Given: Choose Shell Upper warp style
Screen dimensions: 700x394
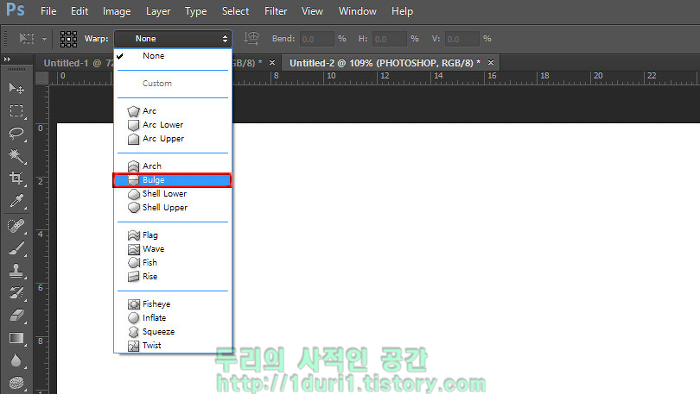Looking at the screenshot, I should pos(173,207).
